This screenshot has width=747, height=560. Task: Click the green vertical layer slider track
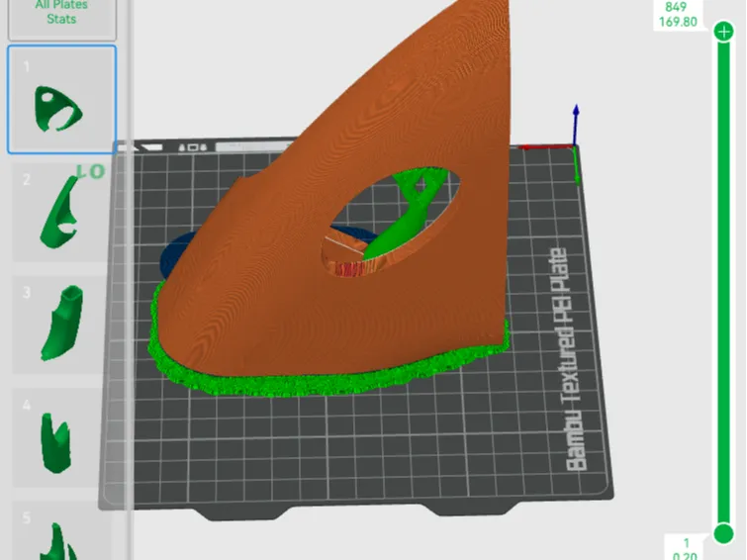723,282
